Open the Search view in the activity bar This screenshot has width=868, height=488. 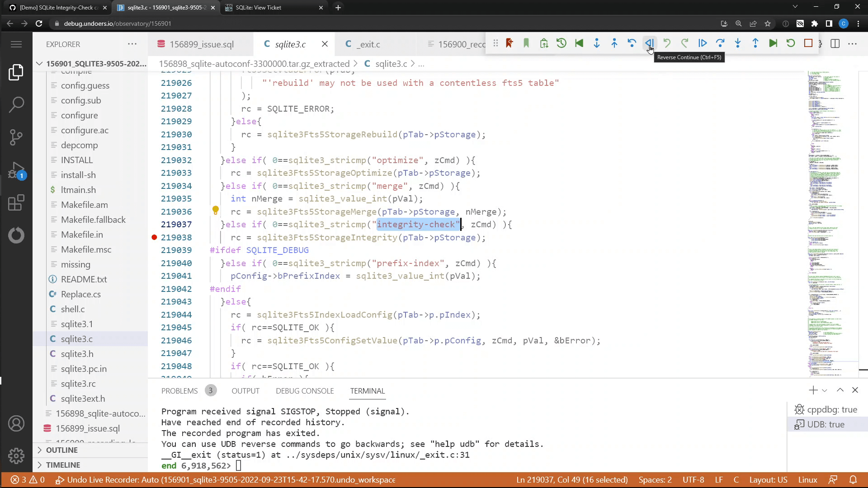16,104
